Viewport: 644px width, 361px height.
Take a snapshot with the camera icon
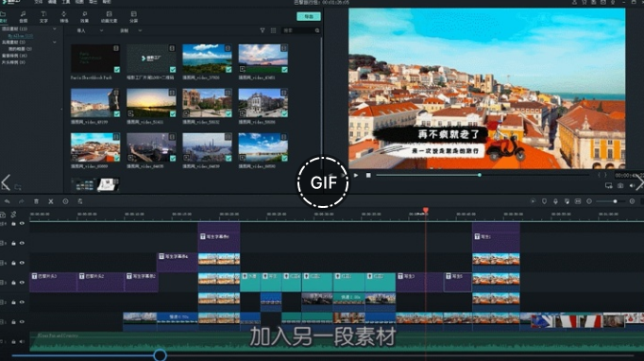click(x=620, y=186)
